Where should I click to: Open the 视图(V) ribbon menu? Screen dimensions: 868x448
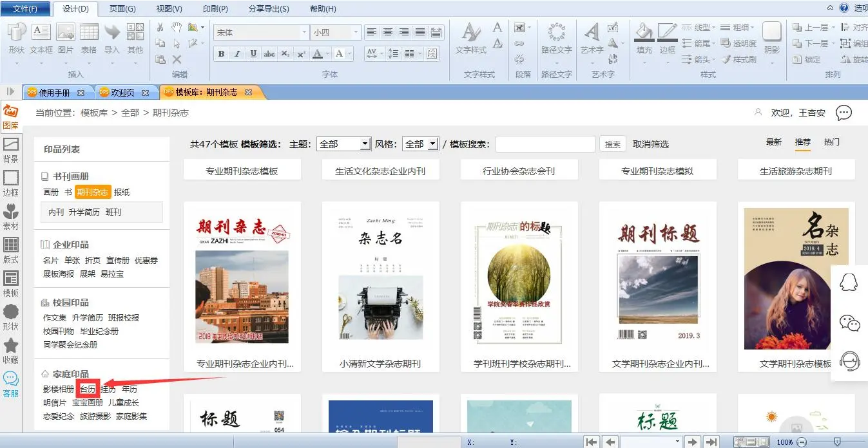pyautogui.click(x=169, y=9)
